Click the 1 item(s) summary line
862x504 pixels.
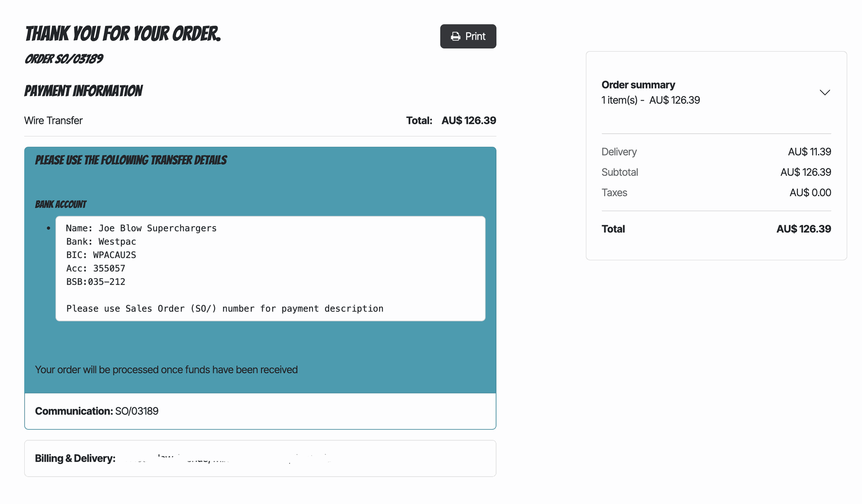[650, 101]
